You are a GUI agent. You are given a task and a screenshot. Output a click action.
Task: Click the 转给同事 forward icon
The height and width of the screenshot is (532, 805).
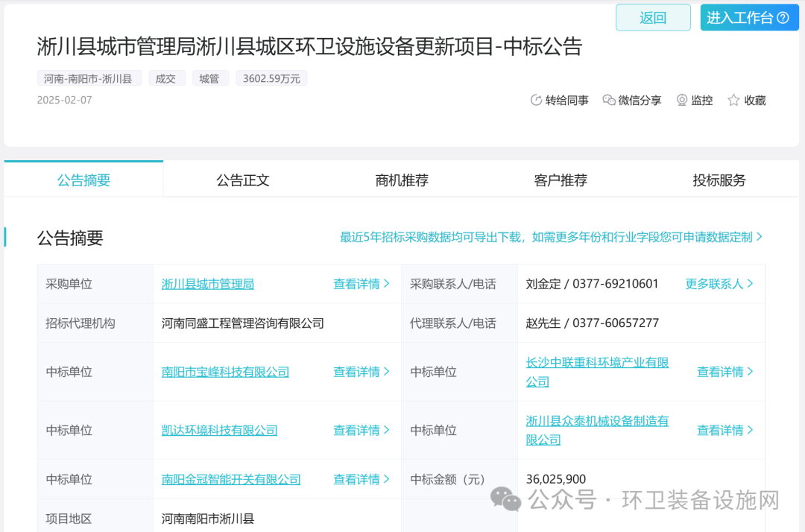coord(536,100)
